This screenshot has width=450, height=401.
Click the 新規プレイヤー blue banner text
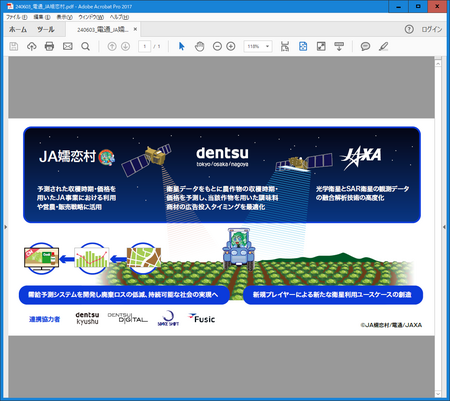coord(332,295)
